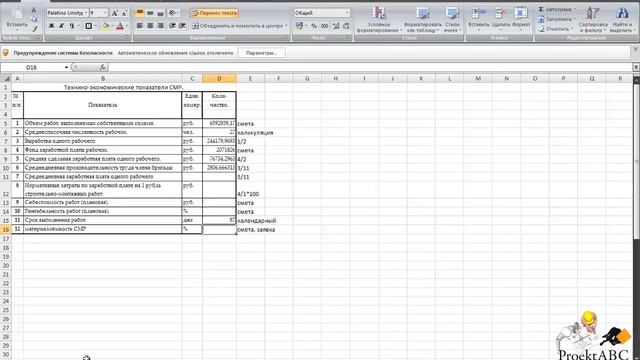
Task: Open the Palatino Linotype font name dropdown
Action: point(86,13)
